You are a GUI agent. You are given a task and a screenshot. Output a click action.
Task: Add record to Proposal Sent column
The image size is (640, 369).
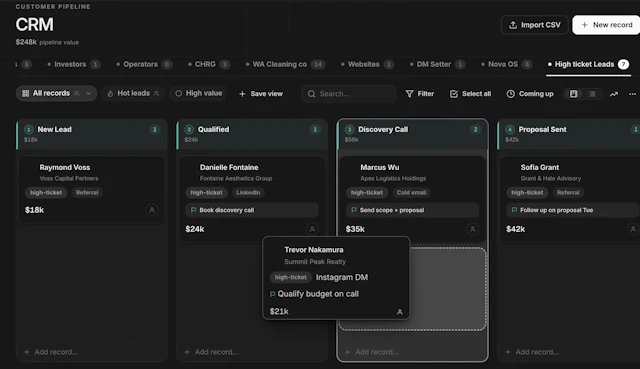coord(532,352)
